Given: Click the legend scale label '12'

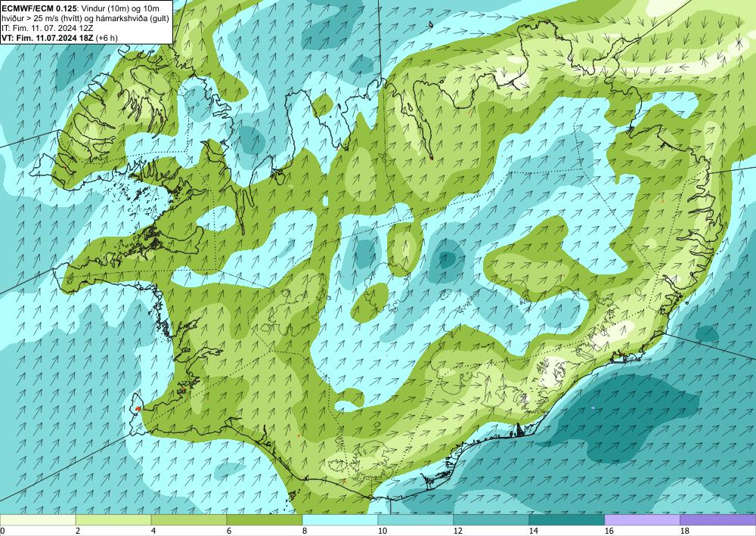Looking at the screenshot, I should 457,531.
